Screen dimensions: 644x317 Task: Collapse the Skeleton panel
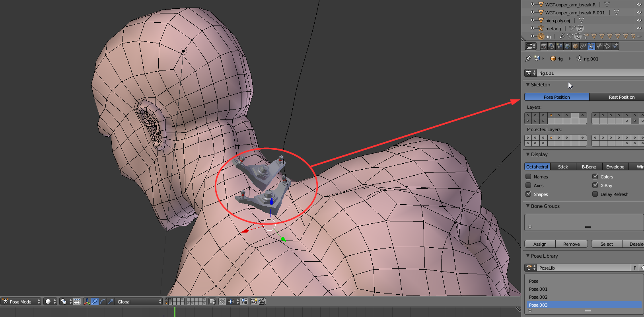[x=528, y=84]
